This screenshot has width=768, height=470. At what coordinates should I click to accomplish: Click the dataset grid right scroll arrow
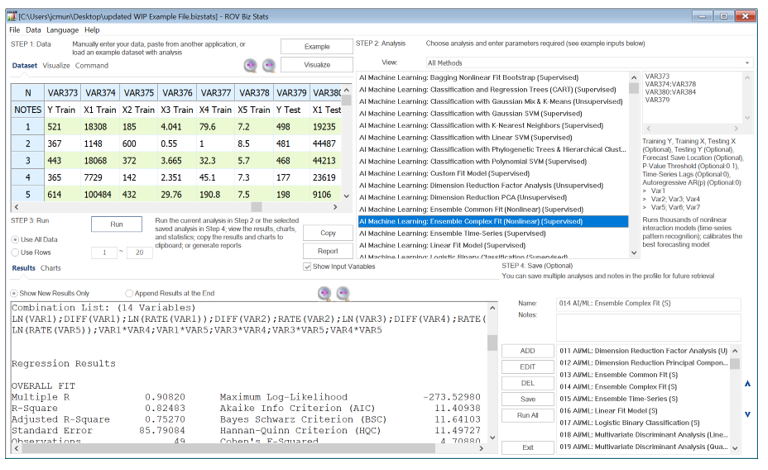pyautogui.click(x=335, y=207)
